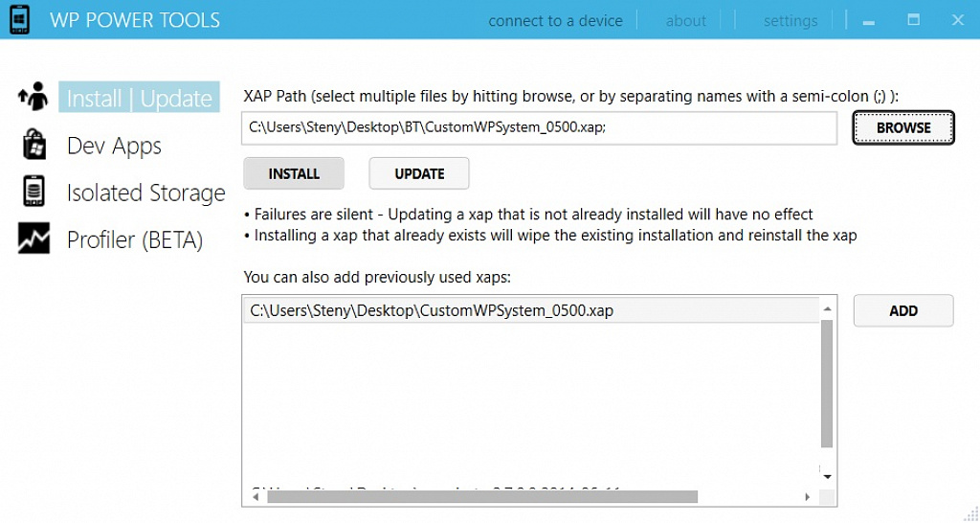Screen dimensions: 980x523
Task: Open the Isolated Storage section
Action: [x=145, y=193]
